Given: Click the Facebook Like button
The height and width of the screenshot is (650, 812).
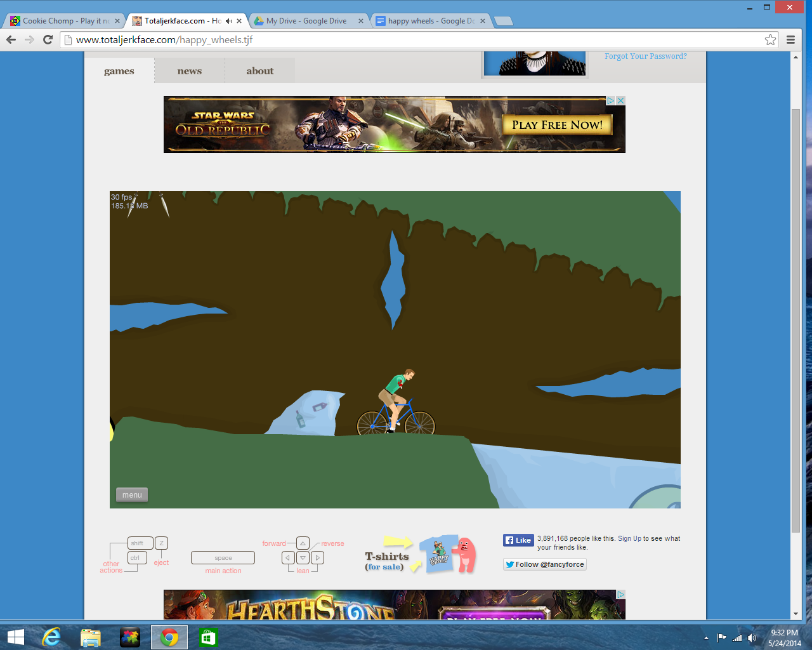Looking at the screenshot, I should (518, 540).
